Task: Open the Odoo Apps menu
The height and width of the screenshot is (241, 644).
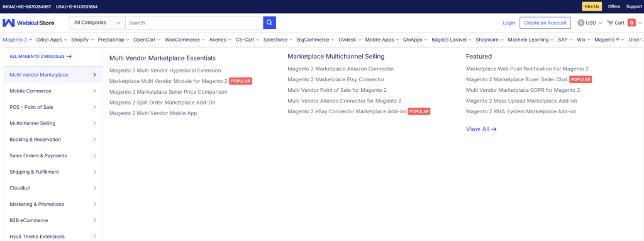Action: pos(52,40)
